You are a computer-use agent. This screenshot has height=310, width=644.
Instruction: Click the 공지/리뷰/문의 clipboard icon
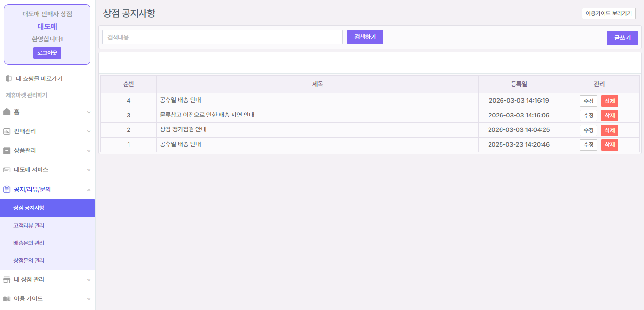pyautogui.click(x=7, y=189)
